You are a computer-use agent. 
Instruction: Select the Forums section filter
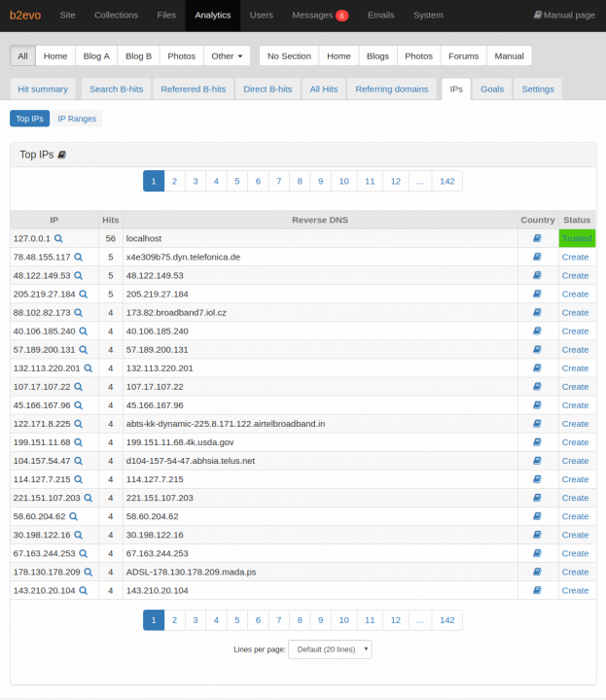(x=464, y=55)
